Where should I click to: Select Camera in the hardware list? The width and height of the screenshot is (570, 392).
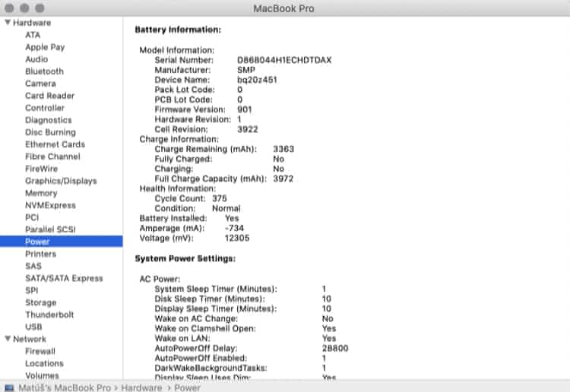[x=40, y=84]
